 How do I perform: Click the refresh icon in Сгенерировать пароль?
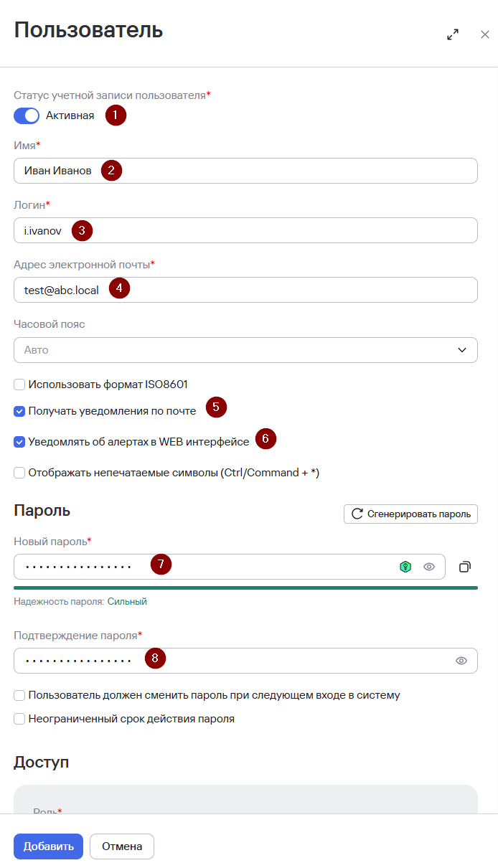[357, 514]
